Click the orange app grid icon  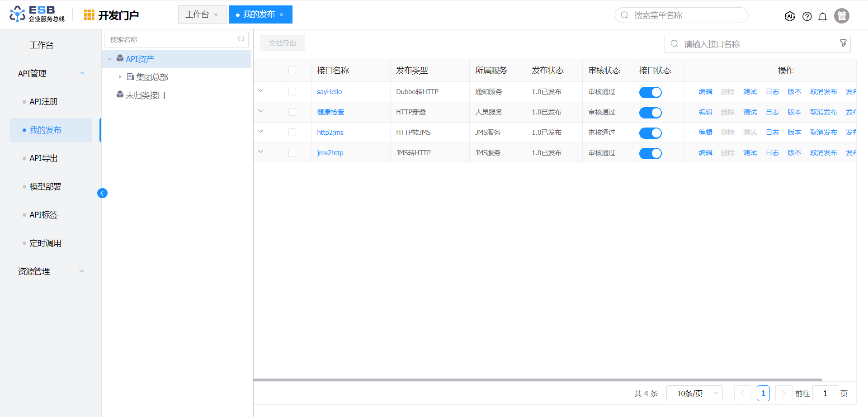[x=89, y=15]
